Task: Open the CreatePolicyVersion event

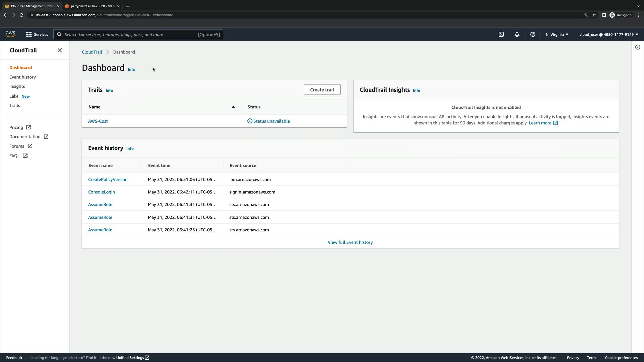Action: [108, 180]
